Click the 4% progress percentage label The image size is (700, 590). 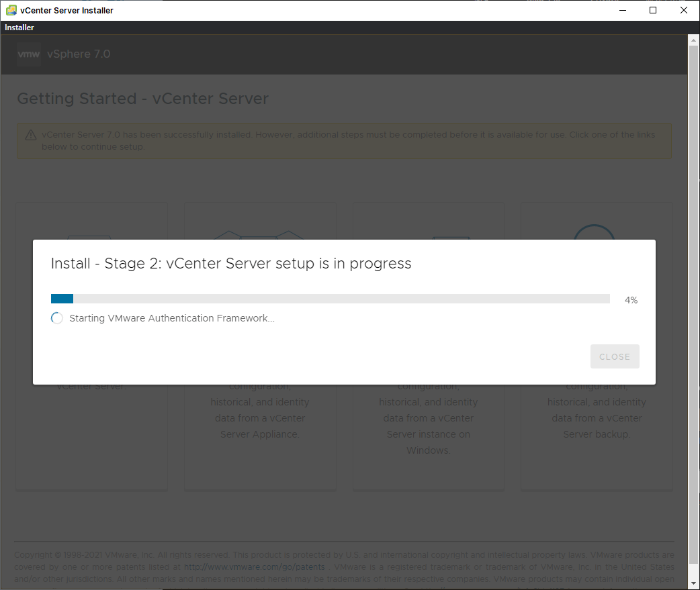click(x=630, y=300)
